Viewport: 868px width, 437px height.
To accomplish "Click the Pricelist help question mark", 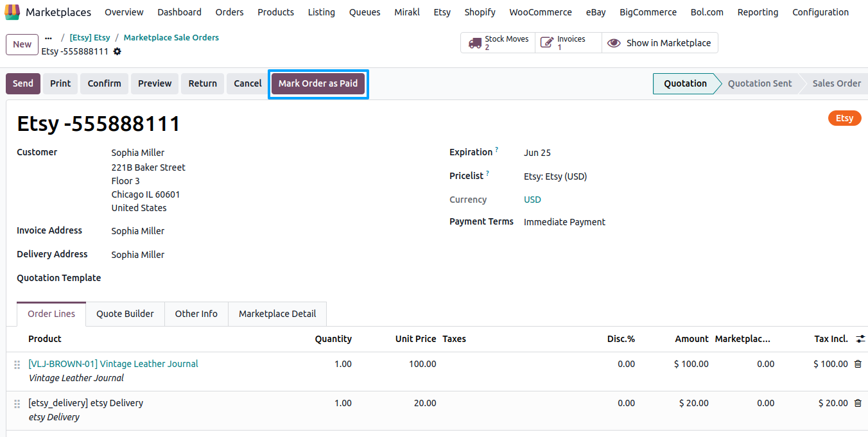I will coord(488,173).
